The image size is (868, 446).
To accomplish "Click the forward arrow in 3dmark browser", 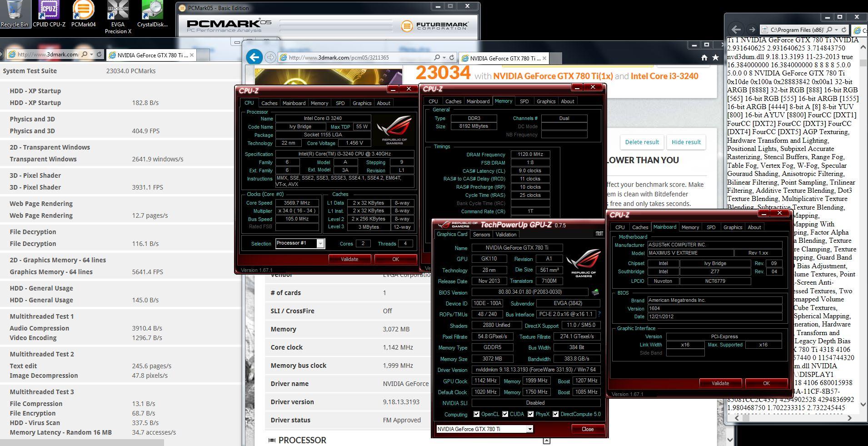I will (270, 57).
